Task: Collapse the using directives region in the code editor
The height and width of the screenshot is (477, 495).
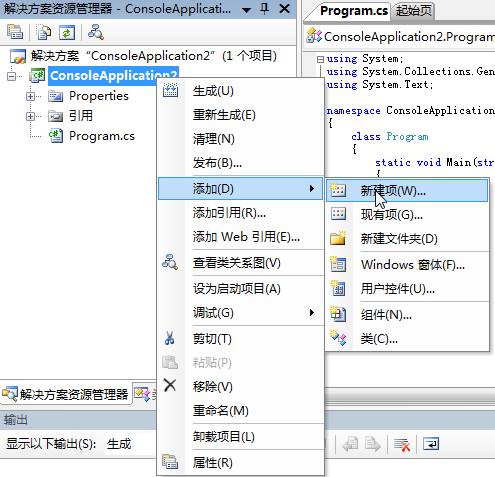Action: coord(320,59)
